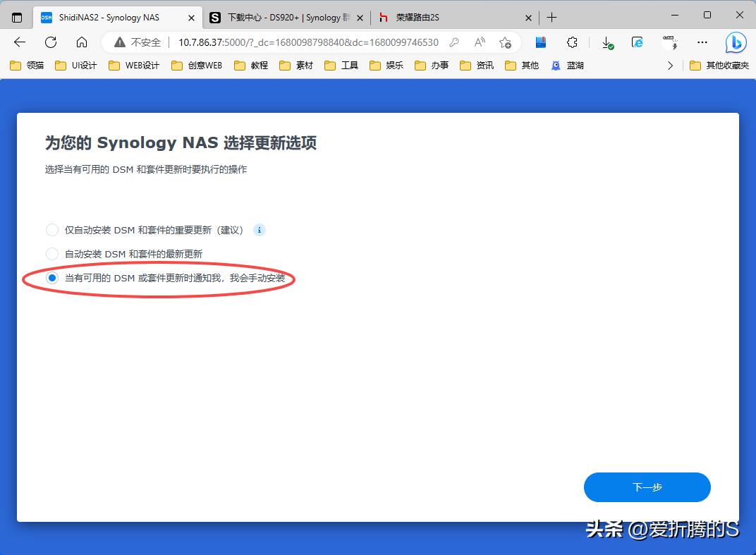The height and width of the screenshot is (555, 756).
Task: Select auto-install important DSM updates option
Action: (51, 230)
